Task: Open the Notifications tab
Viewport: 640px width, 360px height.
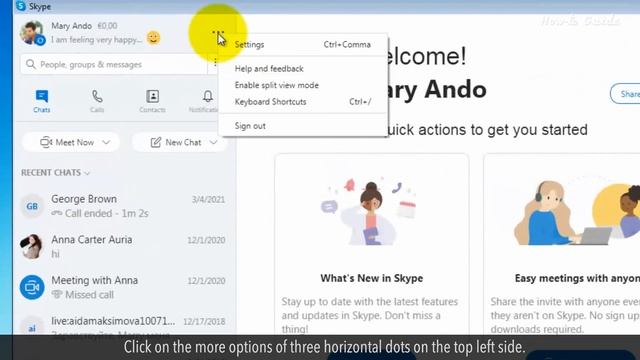Action: (205, 101)
